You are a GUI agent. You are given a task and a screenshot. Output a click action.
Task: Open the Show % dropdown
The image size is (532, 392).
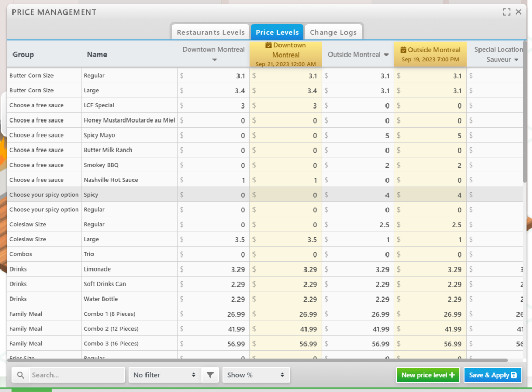tap(256, 375)
